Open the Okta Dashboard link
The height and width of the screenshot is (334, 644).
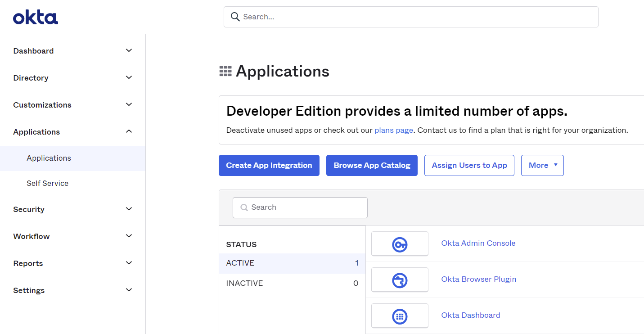click(471, 315)
